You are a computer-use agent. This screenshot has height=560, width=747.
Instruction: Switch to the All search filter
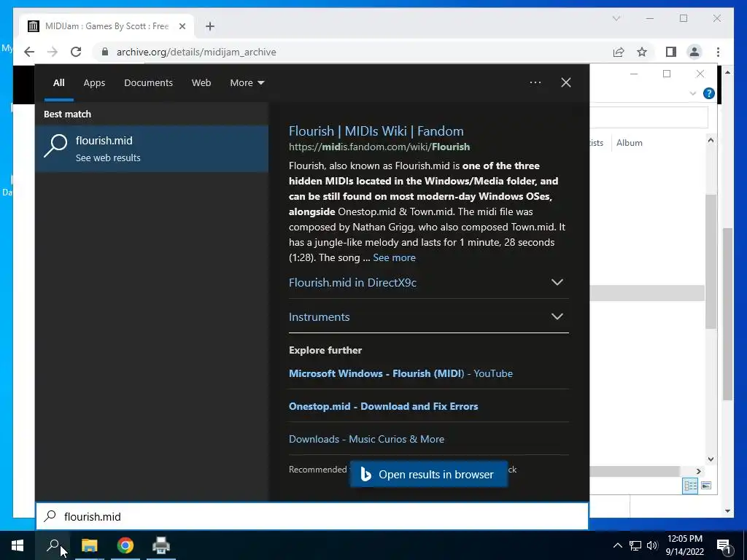[58, 83]
